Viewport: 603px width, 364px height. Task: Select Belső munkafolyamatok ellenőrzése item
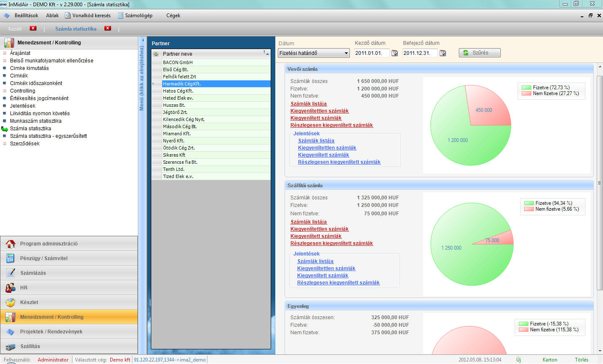pos(52,61)
